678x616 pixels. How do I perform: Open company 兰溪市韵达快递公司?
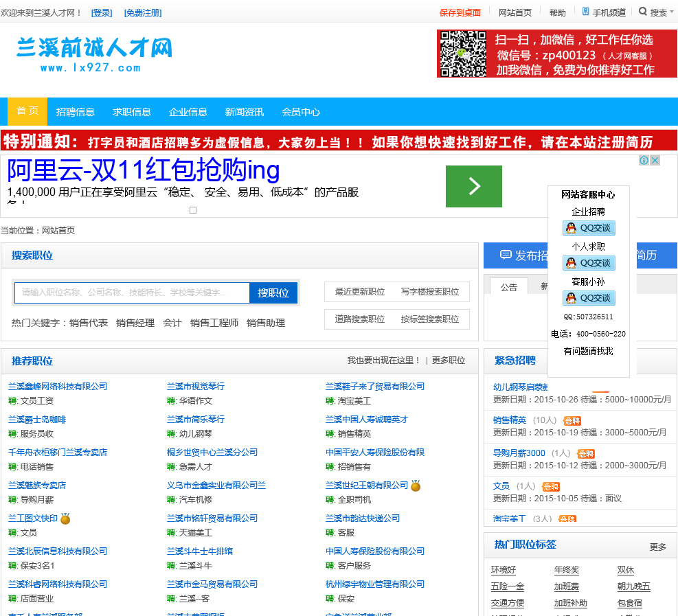pos(362,518)
